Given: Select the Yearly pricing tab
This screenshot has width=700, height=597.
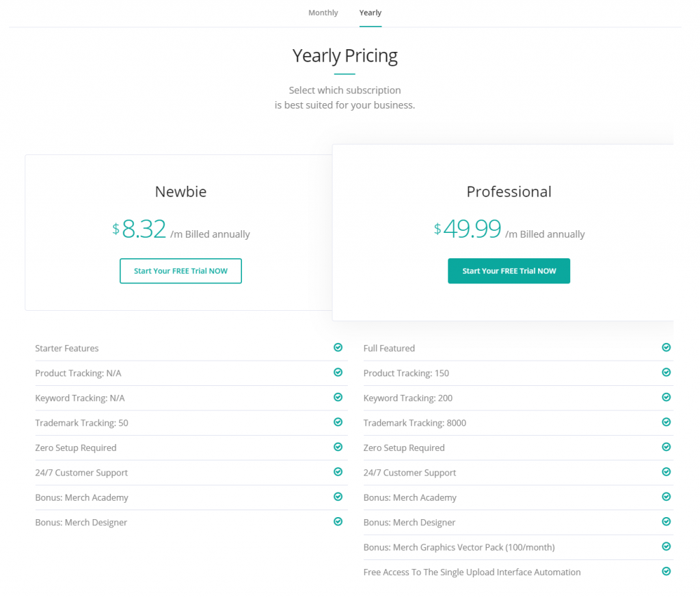Looking at the screenshot, I should tap(370, 12).
